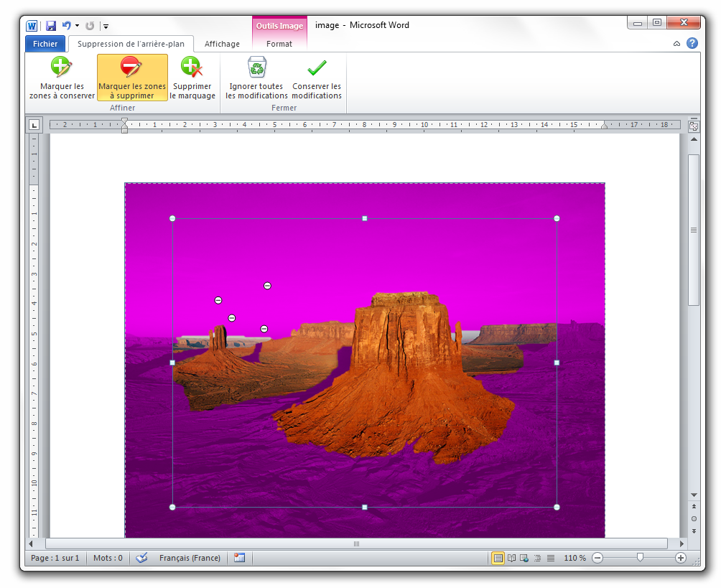Viewport: 721px width, 588px height.
Task: Click the spell check status icon
Action: point(141,558)
